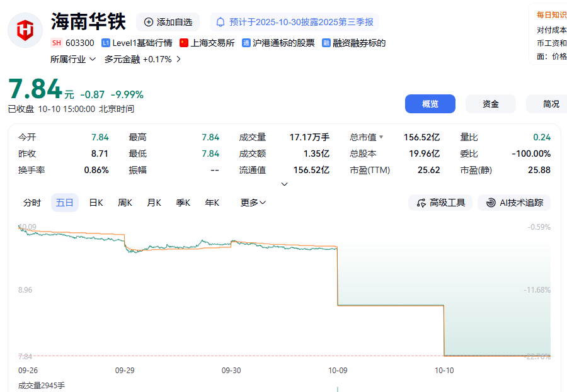Click the AI技术追踪 spiral icon
567x392 pixels.
(491, 203)
